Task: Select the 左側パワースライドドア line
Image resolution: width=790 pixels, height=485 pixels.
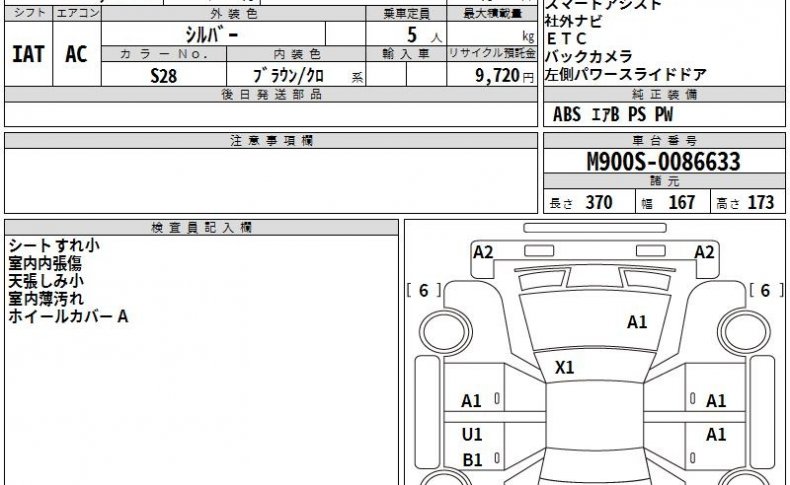Action: [626, 75]
